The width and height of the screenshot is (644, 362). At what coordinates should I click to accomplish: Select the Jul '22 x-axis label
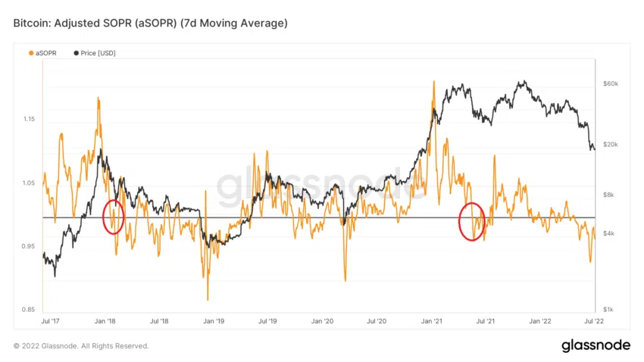click(594, 321)
